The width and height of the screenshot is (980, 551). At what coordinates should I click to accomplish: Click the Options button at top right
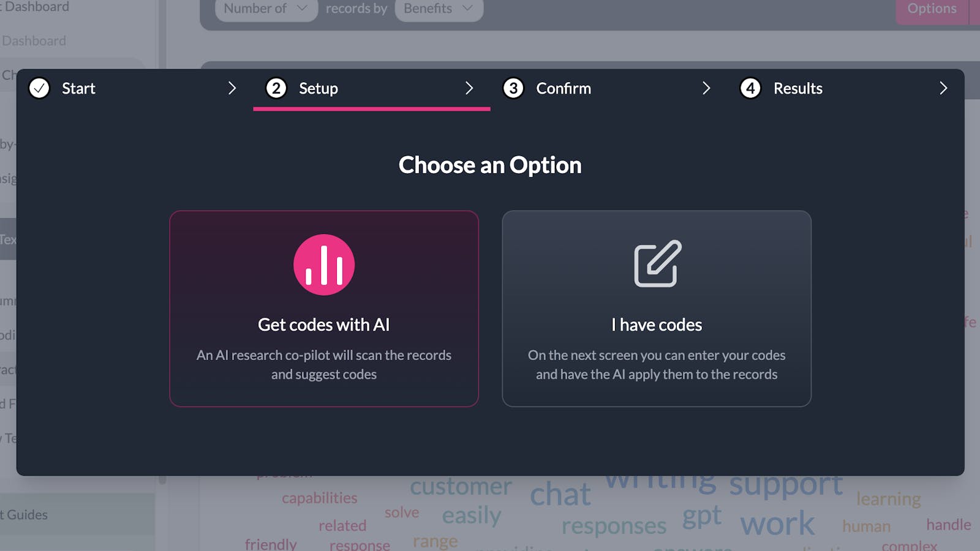[x=932, y=9]
